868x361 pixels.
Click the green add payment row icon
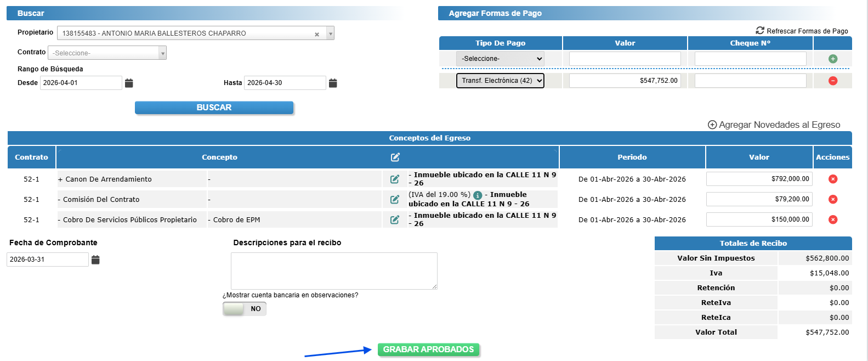(x=832, y=59)
